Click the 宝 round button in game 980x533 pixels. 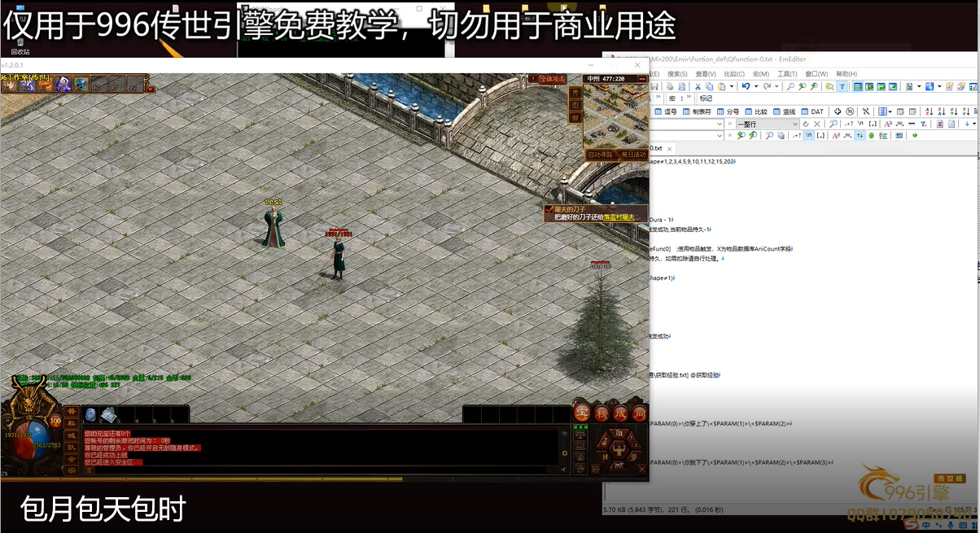582,413
